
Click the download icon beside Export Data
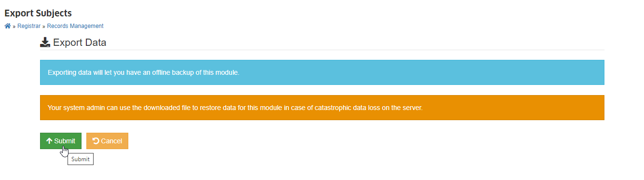45,42
